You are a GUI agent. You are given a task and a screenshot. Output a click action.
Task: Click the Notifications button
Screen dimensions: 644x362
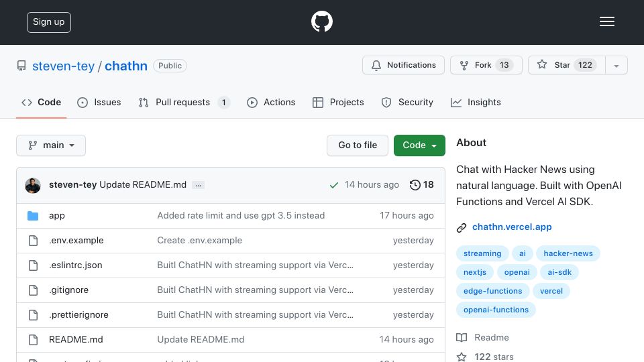click(x=403, y=65)
